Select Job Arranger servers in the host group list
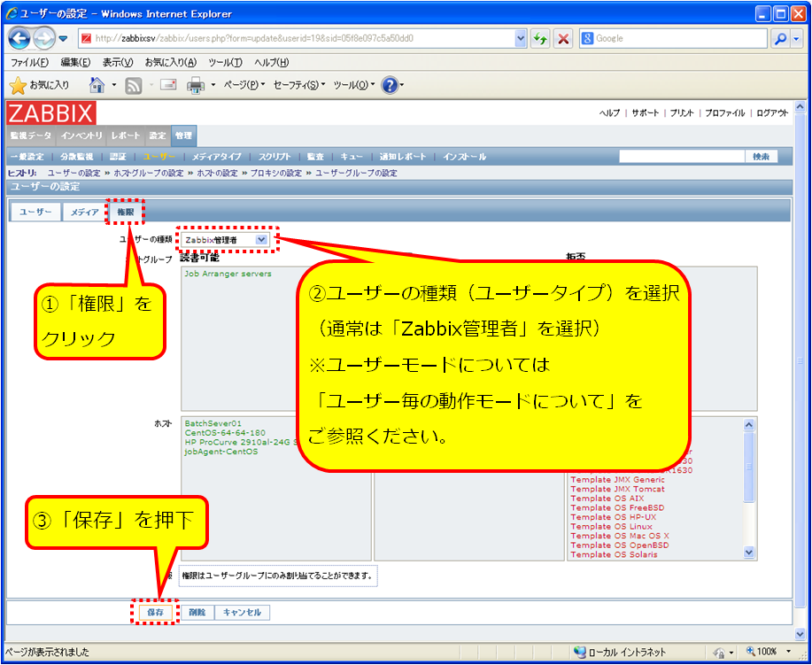This screenshot has height=665, width=812. (228, 274)
